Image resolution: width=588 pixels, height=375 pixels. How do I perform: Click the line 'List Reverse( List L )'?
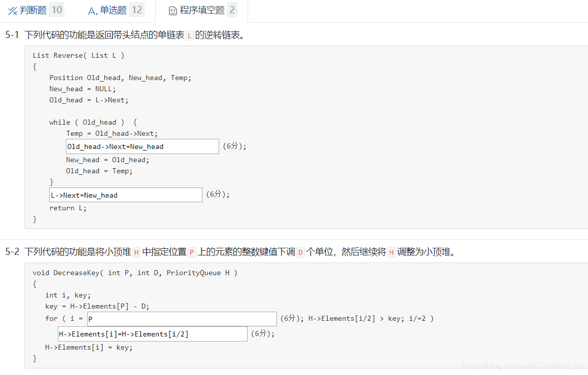(x=78, y=55)
